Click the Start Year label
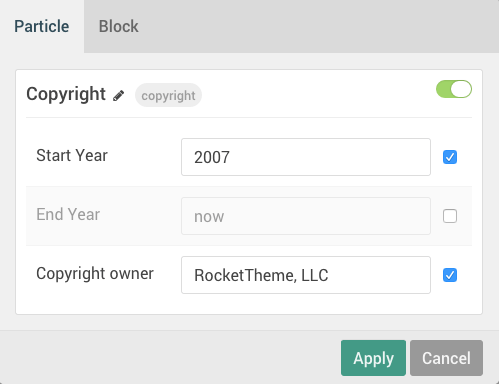 pos(72,155)
